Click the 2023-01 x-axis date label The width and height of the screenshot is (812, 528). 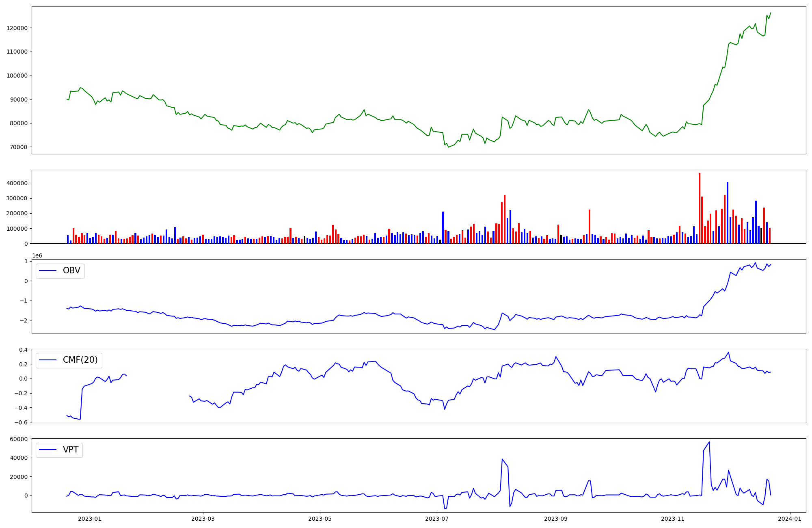point(89,519)
